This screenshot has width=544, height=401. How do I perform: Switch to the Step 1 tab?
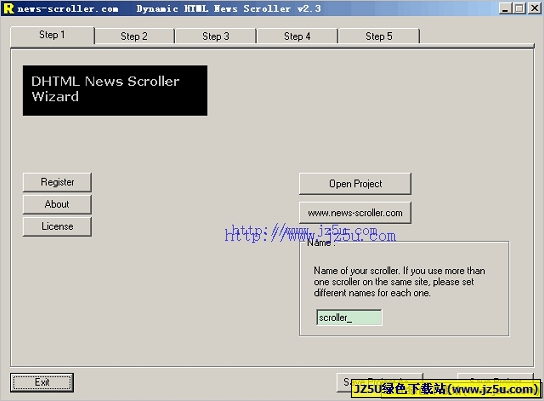coord(52,35)
